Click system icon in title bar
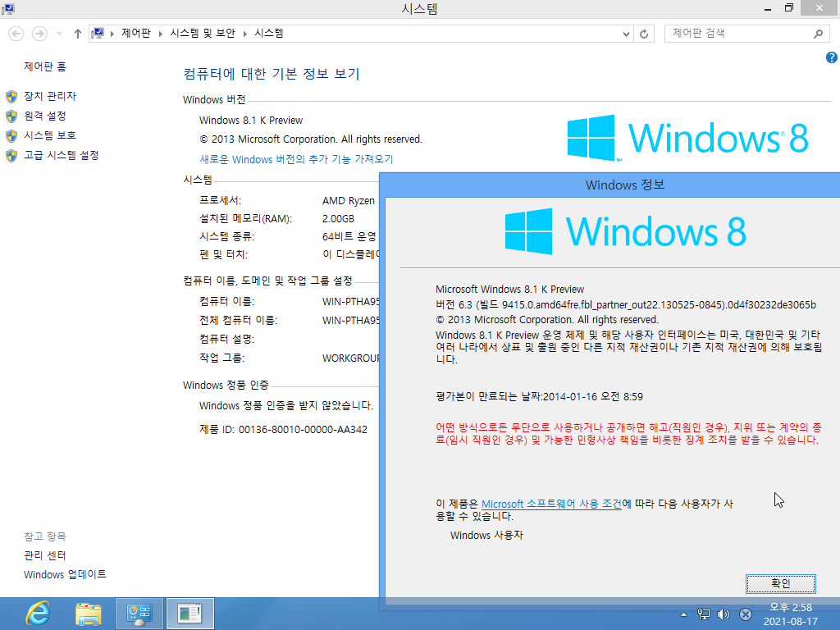Image resolution: width=840 pixels, height=630 pixels. 8,8
